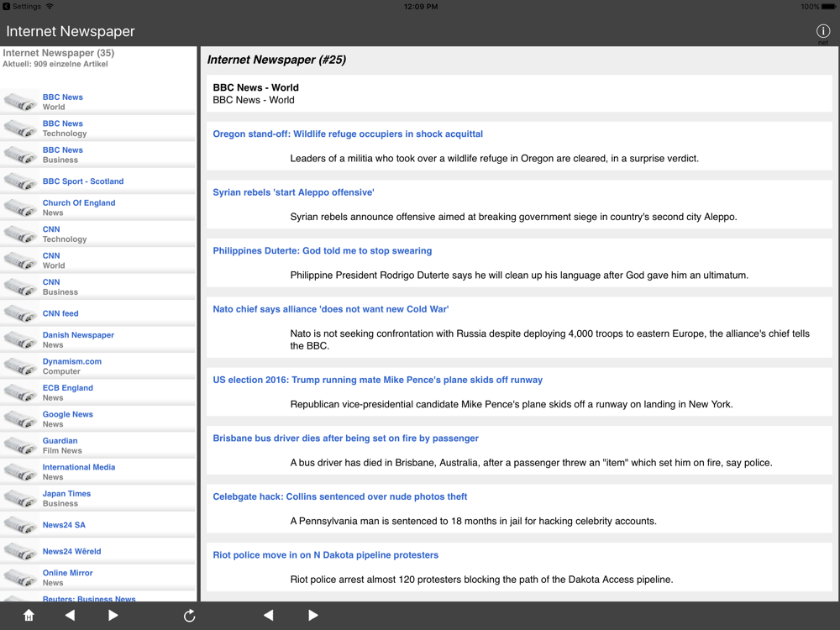Select Dynamism.com Computer feed
Image resolution: width=840 pixels, height=630 pixels.
pyautogui.click(x=98, y=366)
